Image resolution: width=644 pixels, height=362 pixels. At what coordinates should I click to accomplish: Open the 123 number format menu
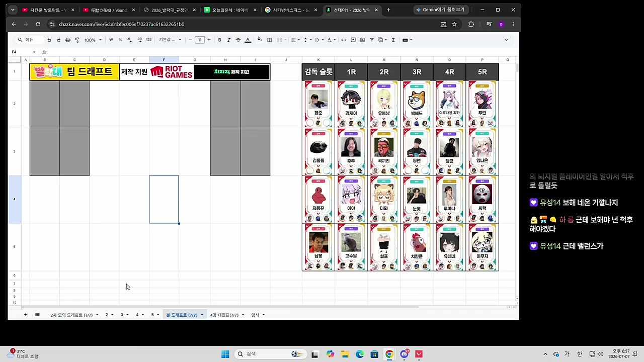[148, 40]
